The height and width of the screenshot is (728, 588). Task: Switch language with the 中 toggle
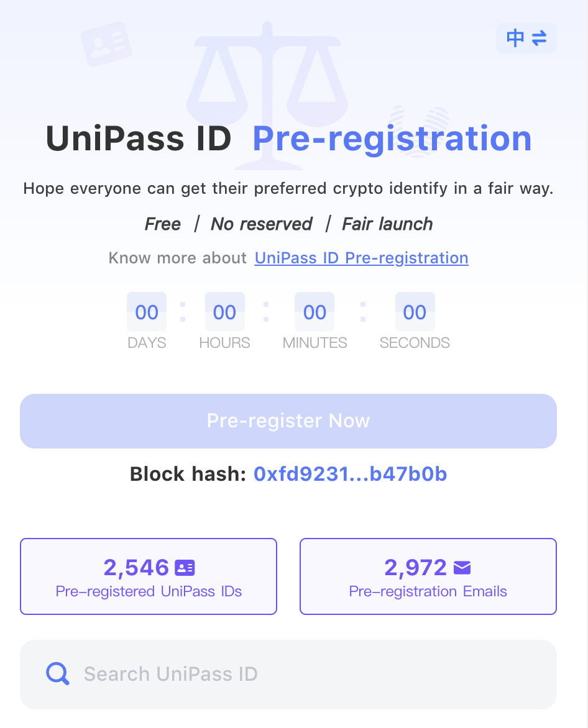526,38
